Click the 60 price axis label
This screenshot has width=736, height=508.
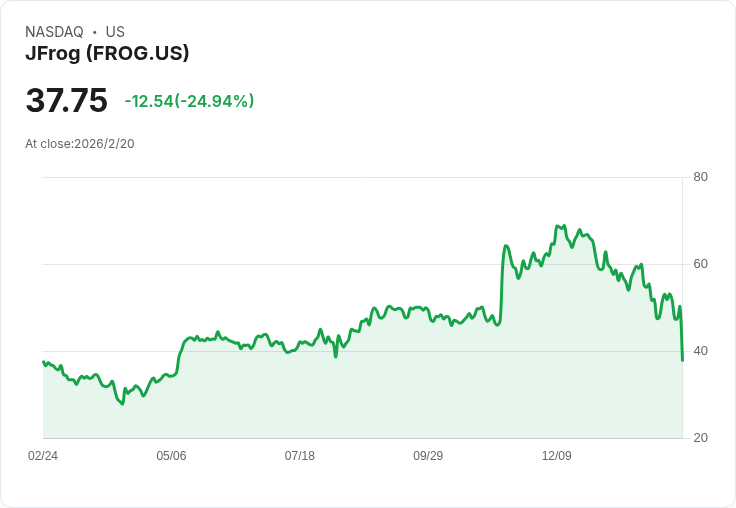click(701, 264)
